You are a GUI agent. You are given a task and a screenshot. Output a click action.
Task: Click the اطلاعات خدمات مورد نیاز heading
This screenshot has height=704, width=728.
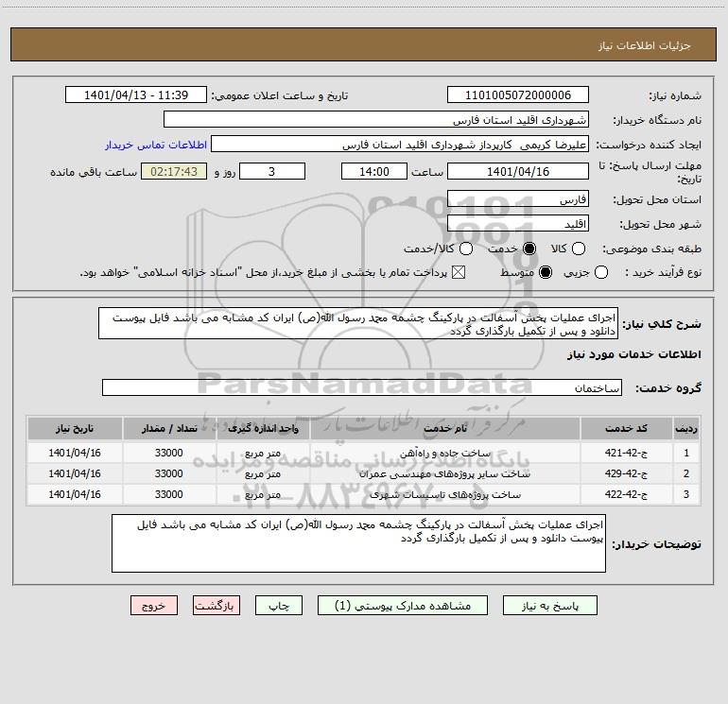(x=633, y=354)
